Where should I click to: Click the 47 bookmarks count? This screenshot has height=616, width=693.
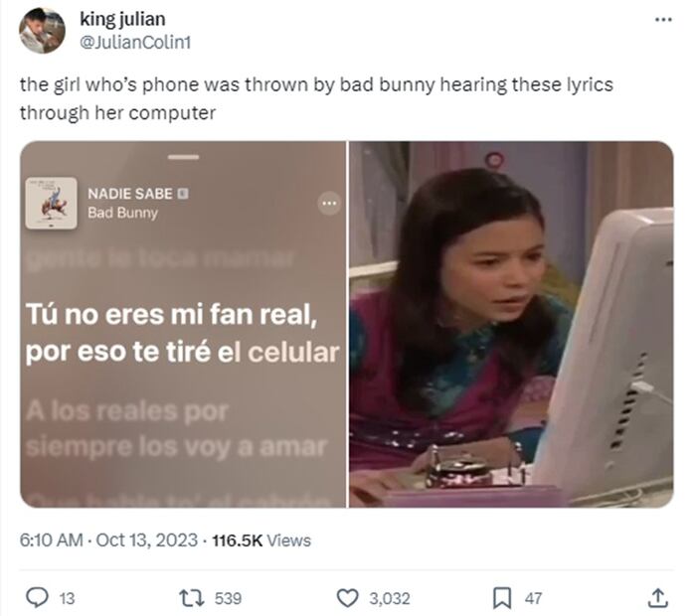533,599
